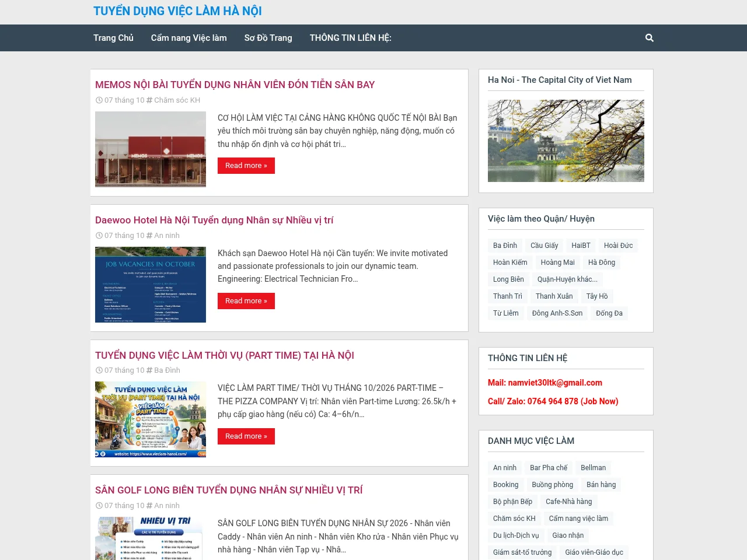Screen dimensions: 747x560
Task: Select the Hoài Đức district tag
Action: coord(619,246)
